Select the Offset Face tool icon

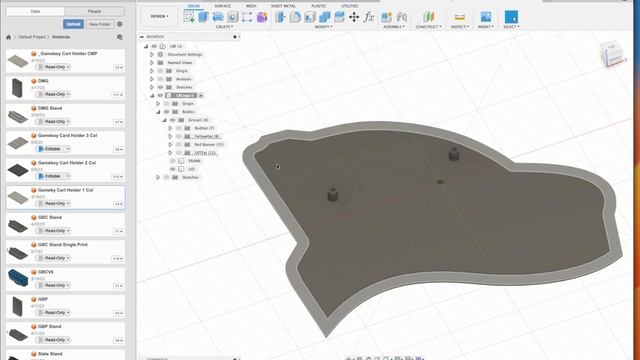click(x=339, y=17)
